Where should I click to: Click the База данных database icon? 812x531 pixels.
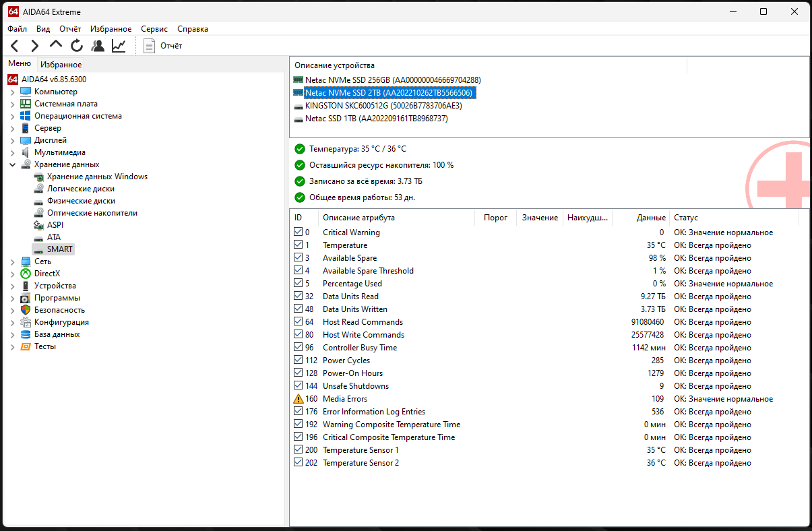tap(26, 334)
